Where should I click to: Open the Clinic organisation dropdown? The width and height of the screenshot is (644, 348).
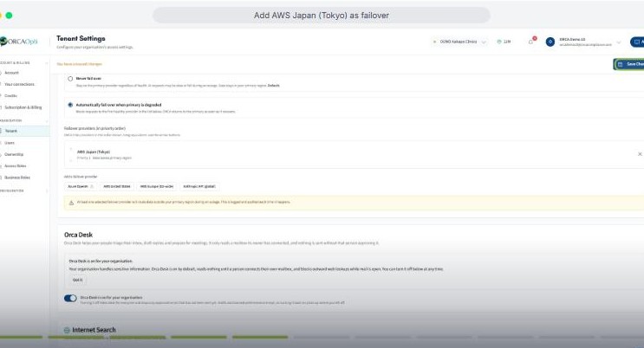point(459,42)
